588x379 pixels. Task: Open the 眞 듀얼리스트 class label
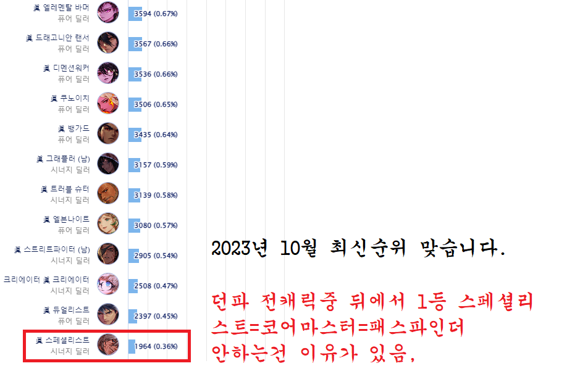(66, 310)
